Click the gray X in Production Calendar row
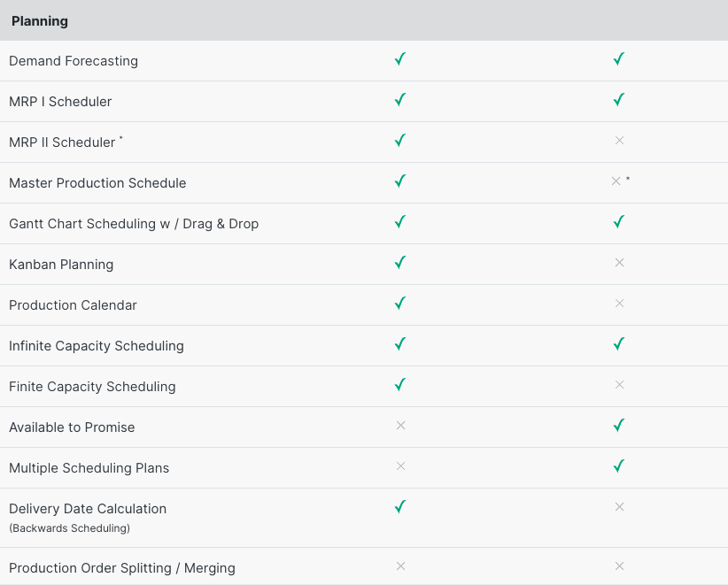 (619, 304)
